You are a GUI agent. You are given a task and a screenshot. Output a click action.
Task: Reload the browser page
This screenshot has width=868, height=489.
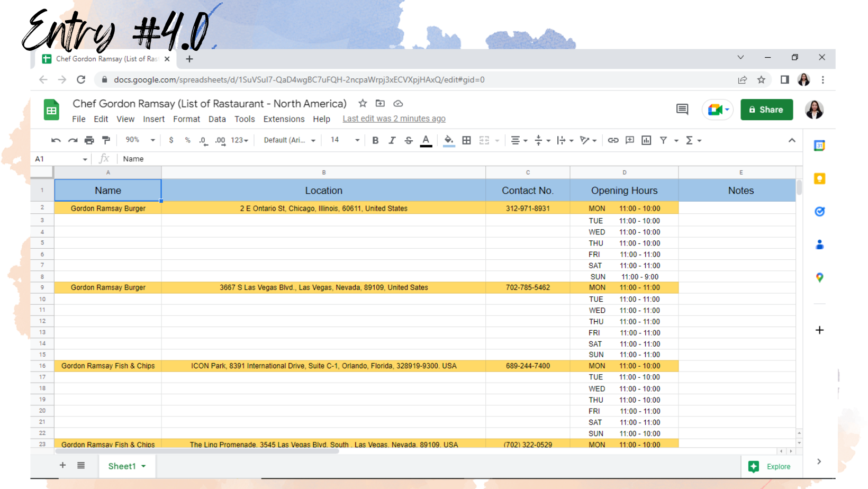[x=81, y=80]
